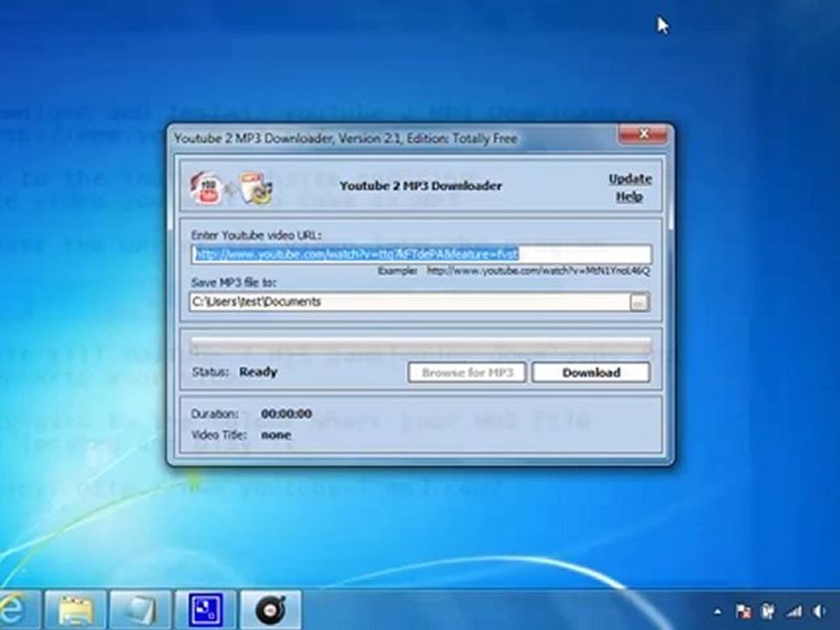
Task: Select the Youtube 2 MP3 disc taskbar icon
Action: pos(270,610)
